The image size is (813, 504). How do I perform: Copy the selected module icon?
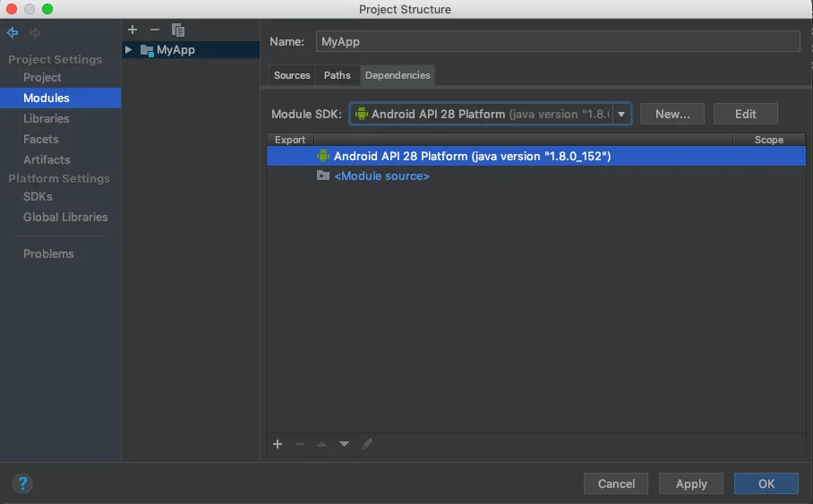(178, 30)
